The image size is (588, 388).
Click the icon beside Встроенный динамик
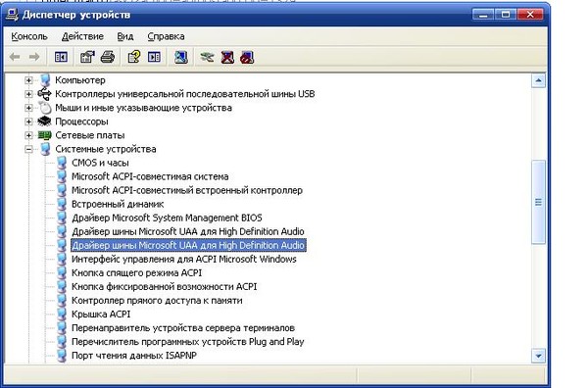pos(62,204)
